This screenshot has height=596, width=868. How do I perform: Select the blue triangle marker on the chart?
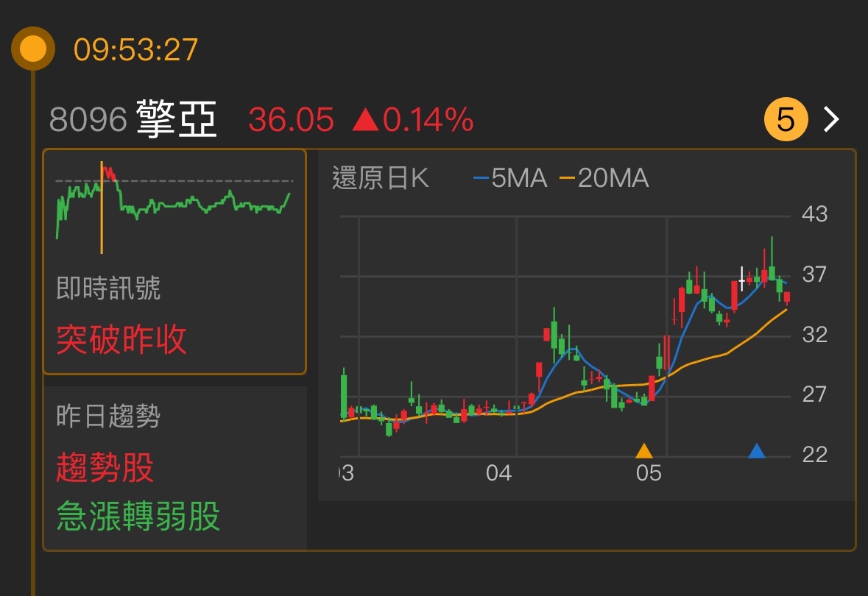[x=758, y=450]
